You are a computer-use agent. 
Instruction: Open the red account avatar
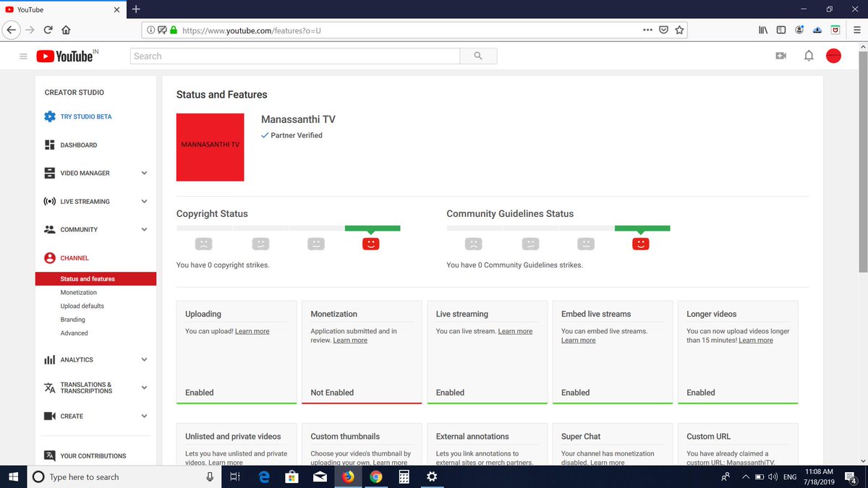pos(833,56)
